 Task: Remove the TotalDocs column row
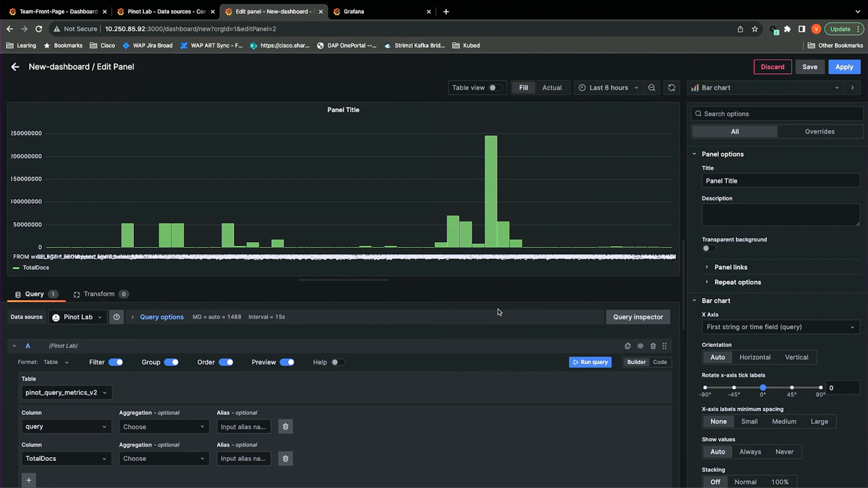[285, 459]
